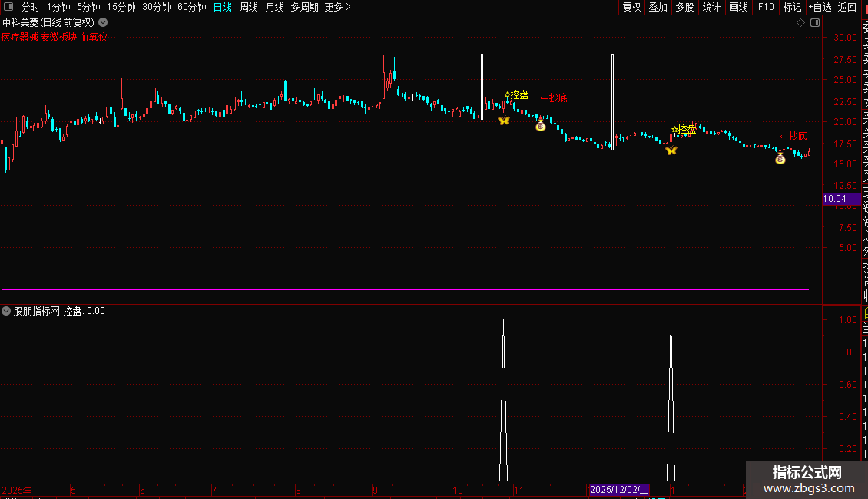This screenshot has width=868, height=499.
Task: Switch to 周线 weekly chart
Action: click(249, 7)
